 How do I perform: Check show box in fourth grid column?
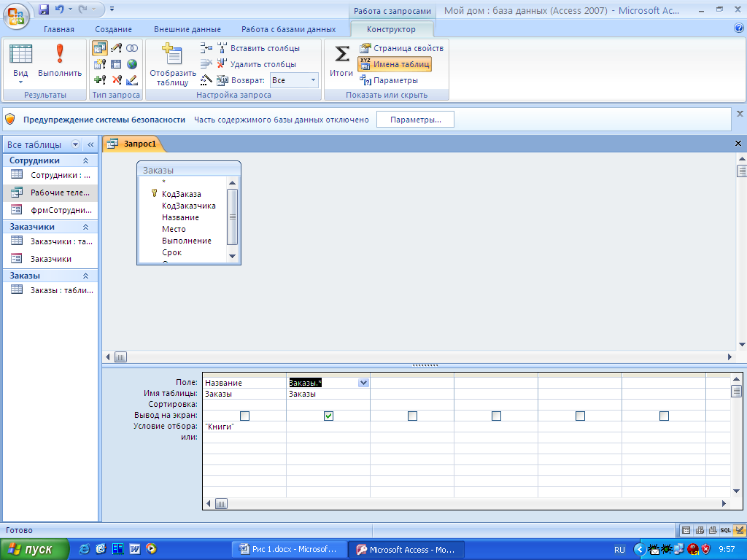click(x=496, y=416)
